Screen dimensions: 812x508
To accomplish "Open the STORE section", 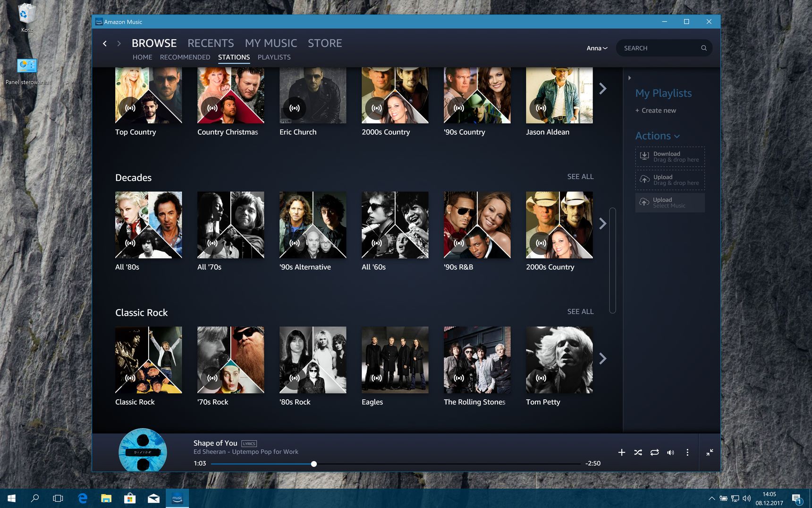I will 325,43.
